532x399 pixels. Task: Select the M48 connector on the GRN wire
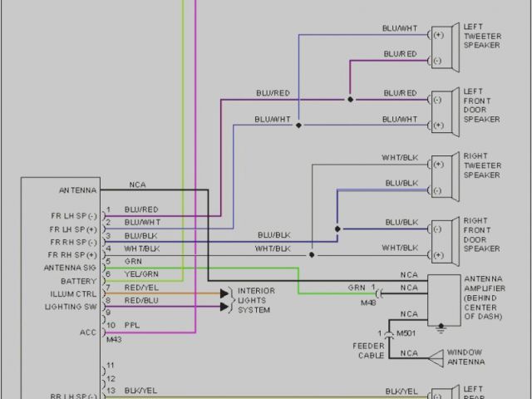coord(379,293)
